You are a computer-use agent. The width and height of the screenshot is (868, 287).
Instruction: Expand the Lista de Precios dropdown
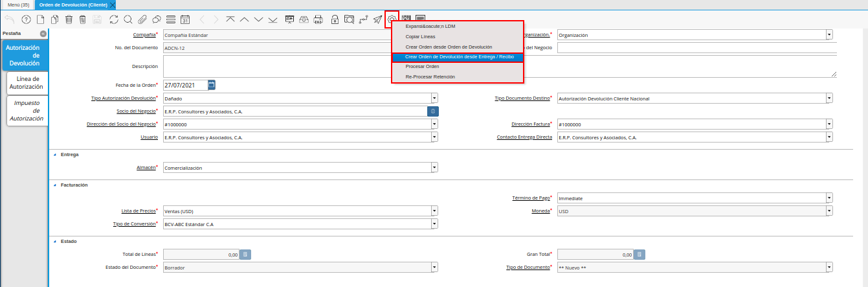click(434, 211)
